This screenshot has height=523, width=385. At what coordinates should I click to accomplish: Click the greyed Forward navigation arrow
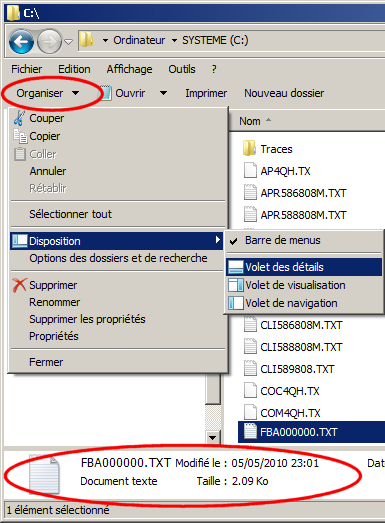pos(49,42)
